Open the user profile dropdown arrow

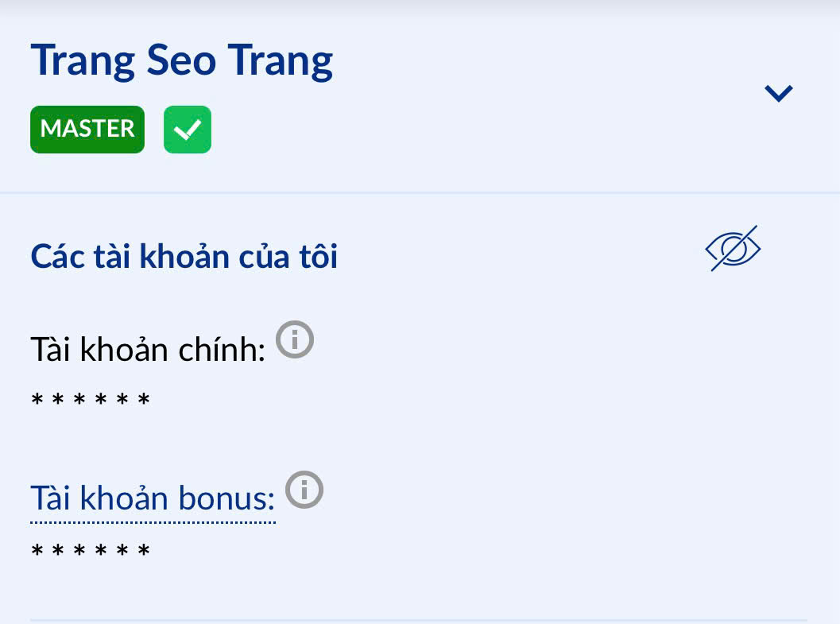point(778,93)
